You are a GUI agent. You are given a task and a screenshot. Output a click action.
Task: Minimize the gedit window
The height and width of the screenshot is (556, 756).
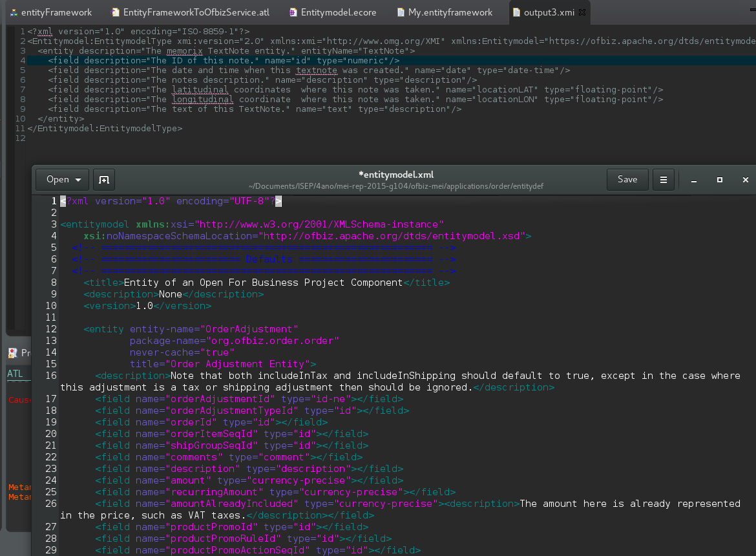click(695, 180)
